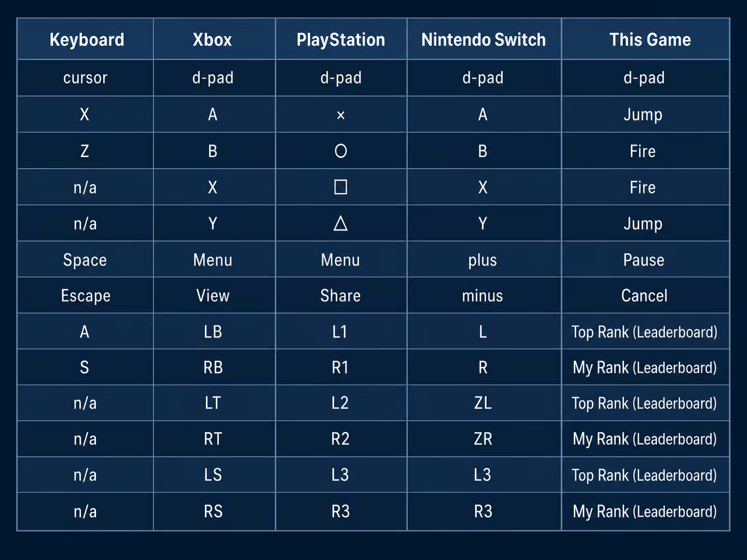Select the PlayStation triangle symbol

pyautogui.click(x=340, y=223)
